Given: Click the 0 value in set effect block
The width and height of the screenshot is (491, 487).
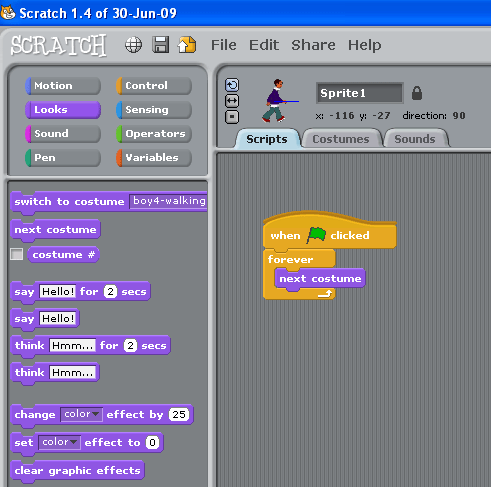Looking at the screenshot, I should 152,442.
